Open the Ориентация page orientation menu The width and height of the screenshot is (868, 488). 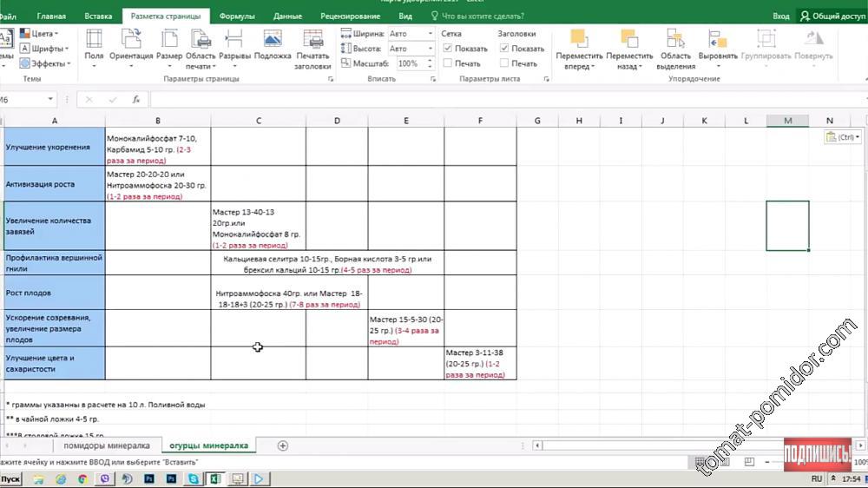tap(131, 49)
